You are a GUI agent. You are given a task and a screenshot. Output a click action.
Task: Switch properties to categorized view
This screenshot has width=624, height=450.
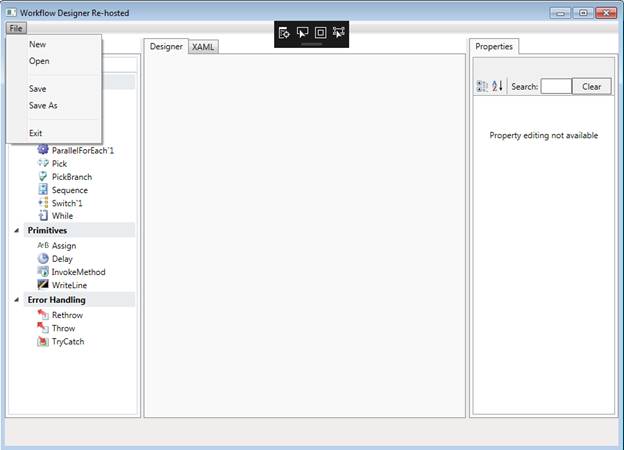pos(482,86)
